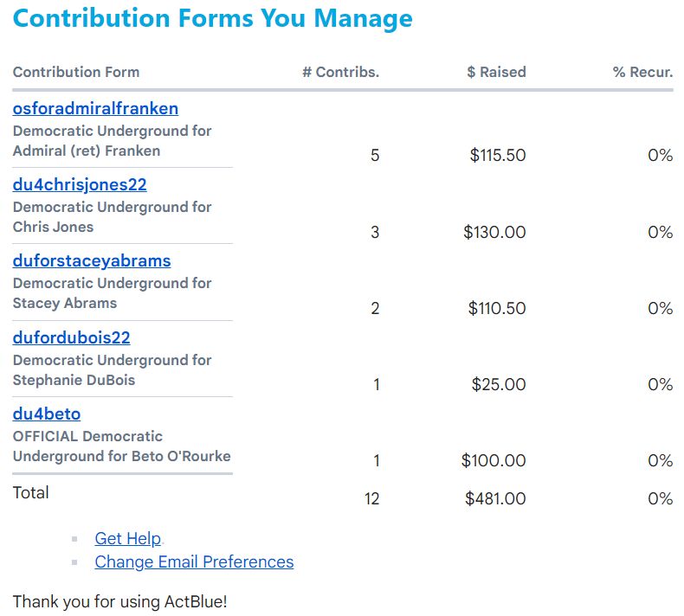Click the $100.00 Beto O'Rourke amount
This screenshot has height=616, width=684.
click(x=494, y=461)
